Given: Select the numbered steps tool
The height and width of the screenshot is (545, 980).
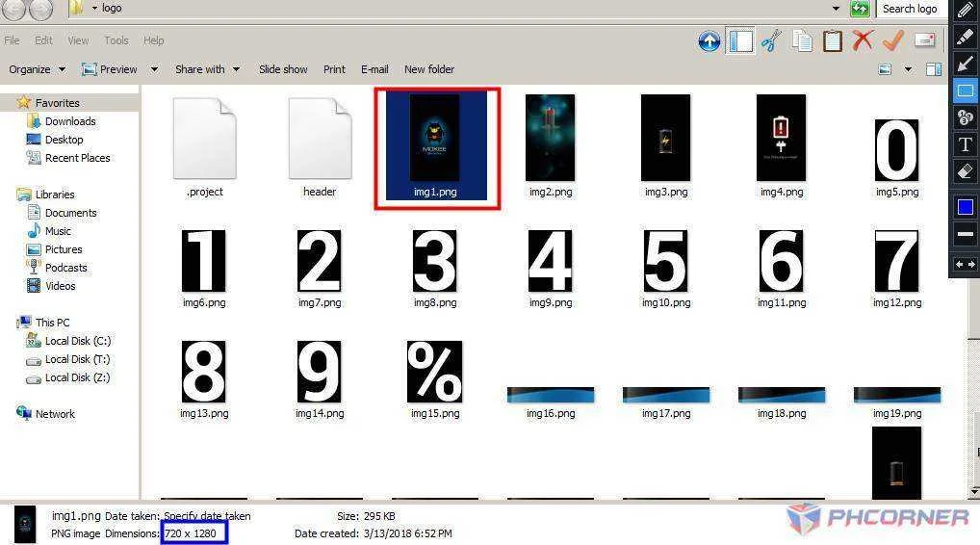Looking at the screenshot, I should coord(965,117).
